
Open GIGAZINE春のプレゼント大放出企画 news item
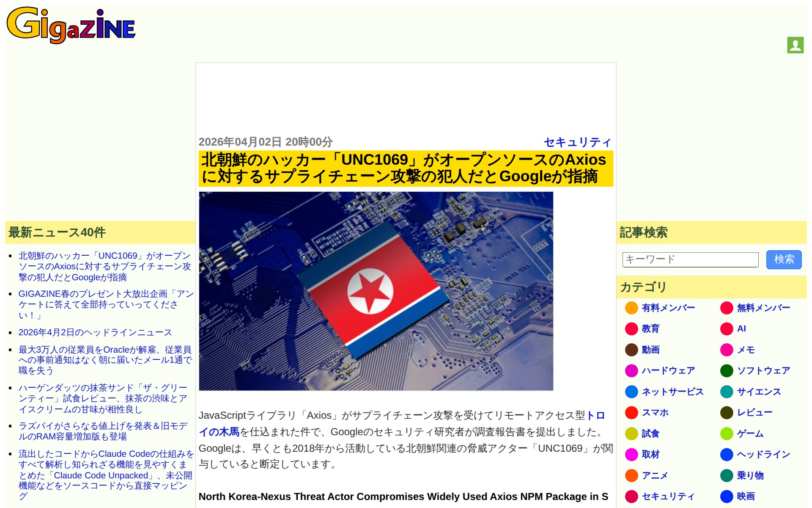(106, 304)
